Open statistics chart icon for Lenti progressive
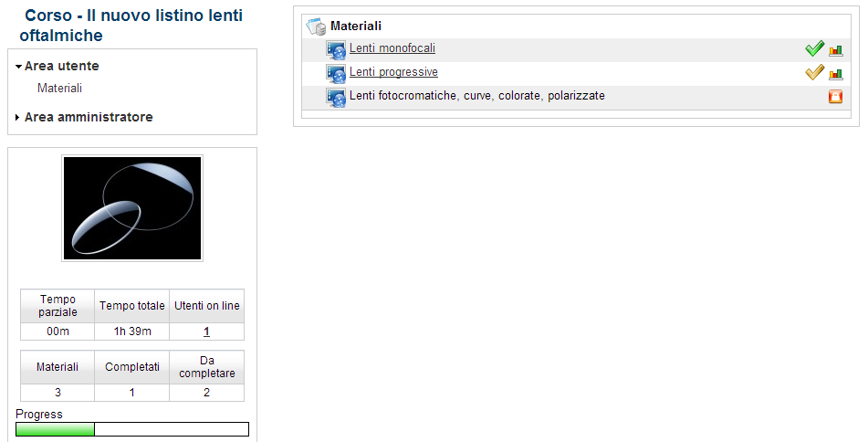 point(835,74)
